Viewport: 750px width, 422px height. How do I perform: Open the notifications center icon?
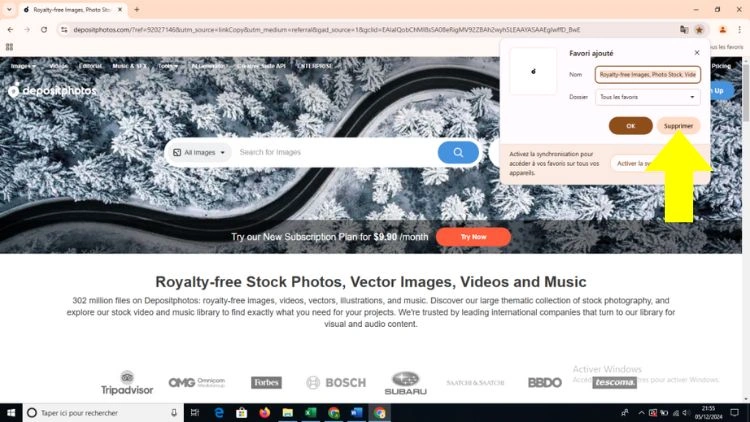click(x=735, y=412)
